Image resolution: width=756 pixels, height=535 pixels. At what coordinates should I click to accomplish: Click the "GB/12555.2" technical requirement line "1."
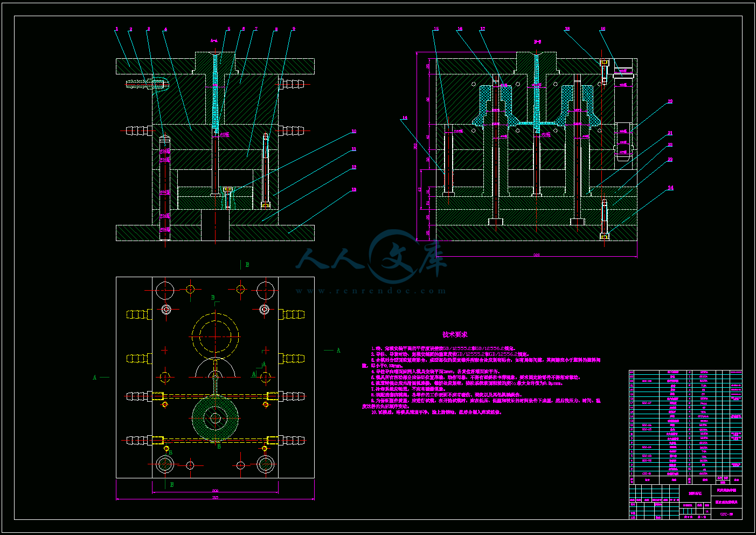point(443,348)
